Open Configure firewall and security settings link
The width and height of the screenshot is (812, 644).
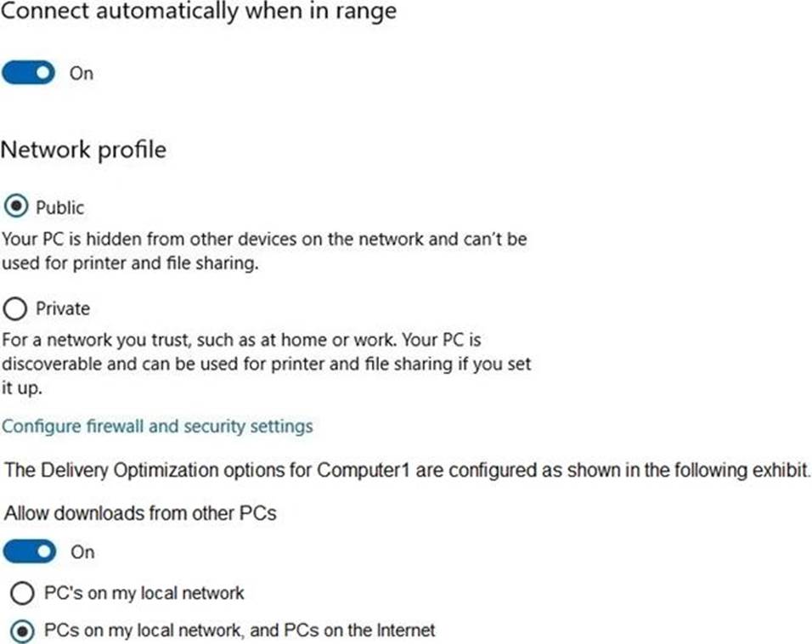point(157,426)
